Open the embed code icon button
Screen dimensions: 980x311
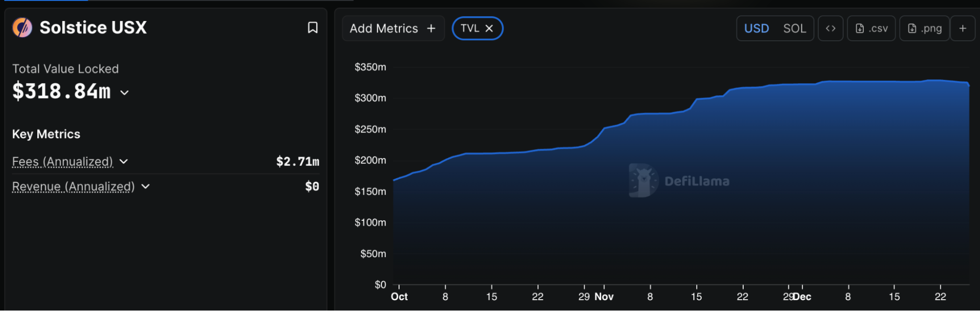click(830, 28)
